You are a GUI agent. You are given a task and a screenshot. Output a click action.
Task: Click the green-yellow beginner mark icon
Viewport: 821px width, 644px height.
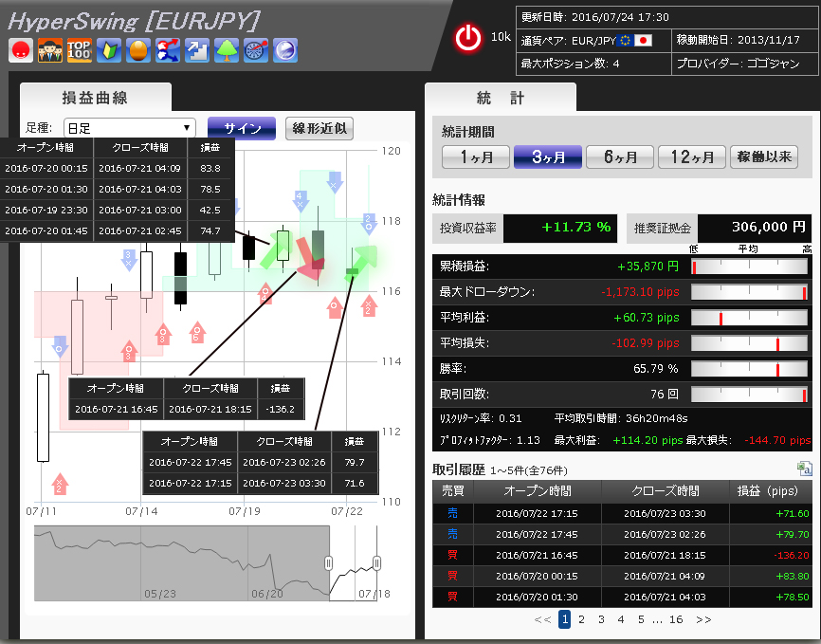109,50
